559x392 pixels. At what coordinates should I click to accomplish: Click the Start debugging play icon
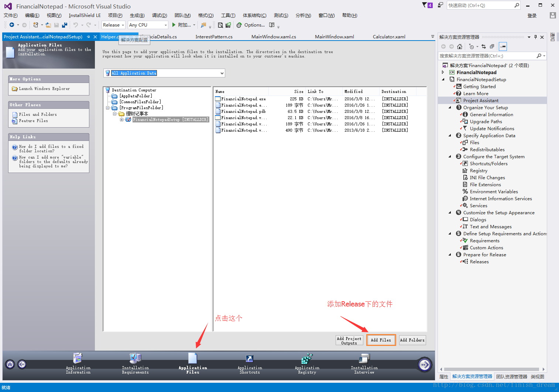(174, 25)
